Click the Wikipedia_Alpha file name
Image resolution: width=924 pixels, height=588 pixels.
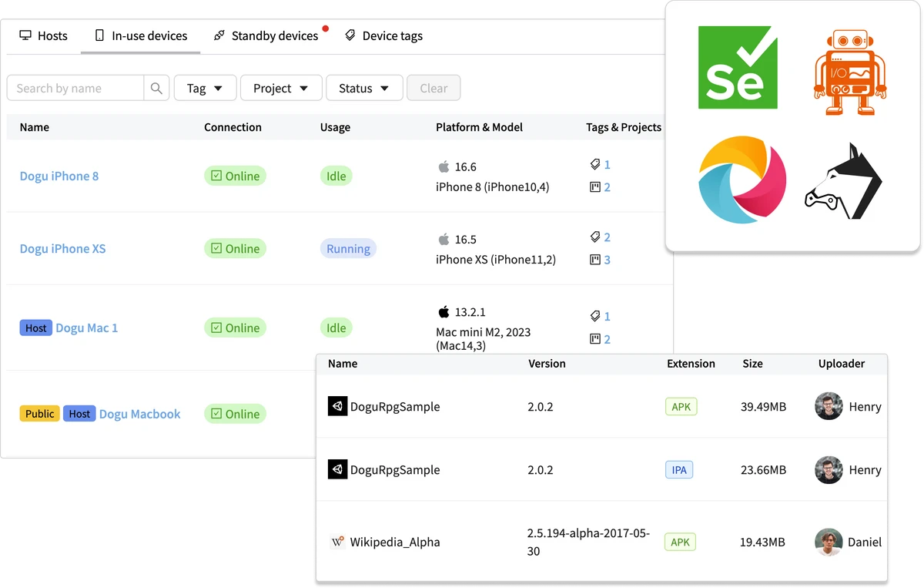point(395,542)
